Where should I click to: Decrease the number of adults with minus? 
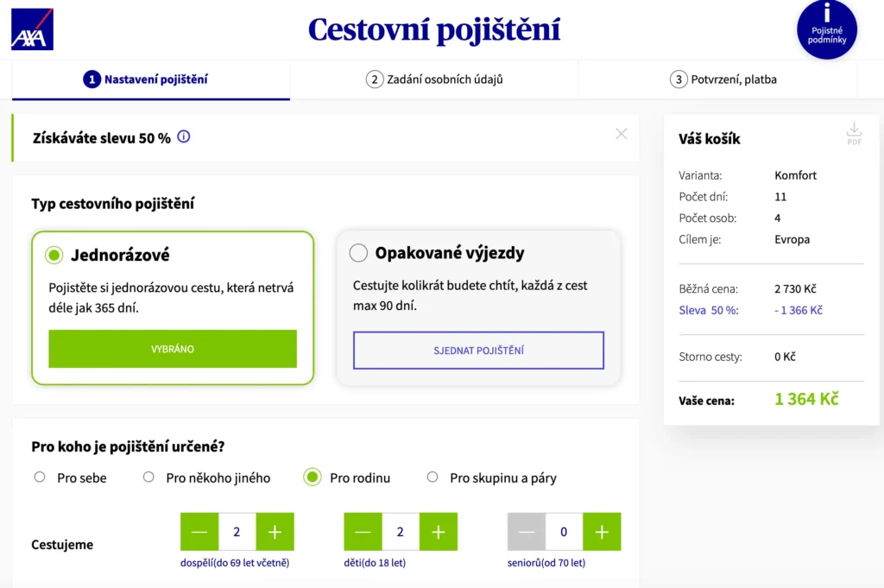tap(199, 532)
